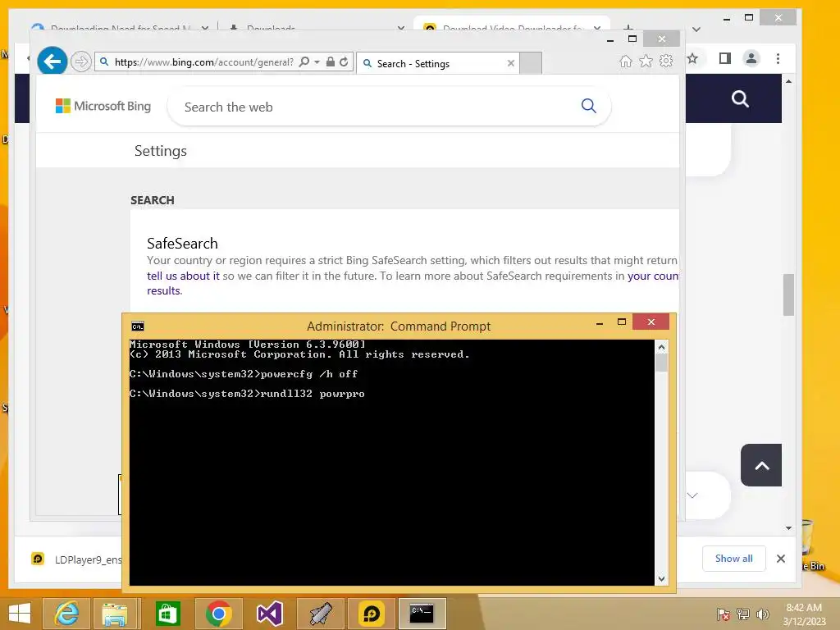Open File Explorer from taskbar
Image resolution: width=840 pixels, height=630 pixels.
coord(115,614)
